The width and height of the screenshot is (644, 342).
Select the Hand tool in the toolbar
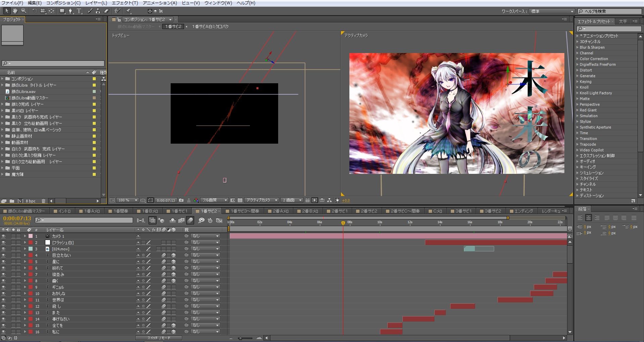click(x=15, y=11)
